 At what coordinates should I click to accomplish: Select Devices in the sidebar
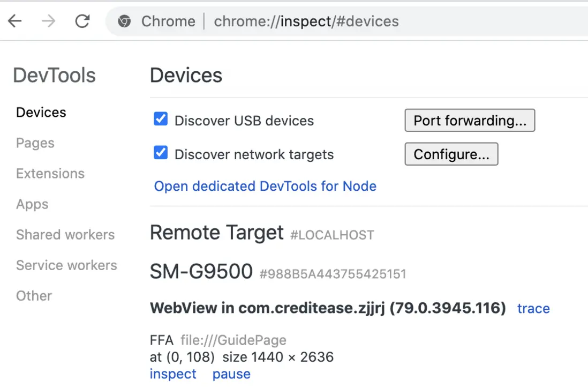coord(41,113)
